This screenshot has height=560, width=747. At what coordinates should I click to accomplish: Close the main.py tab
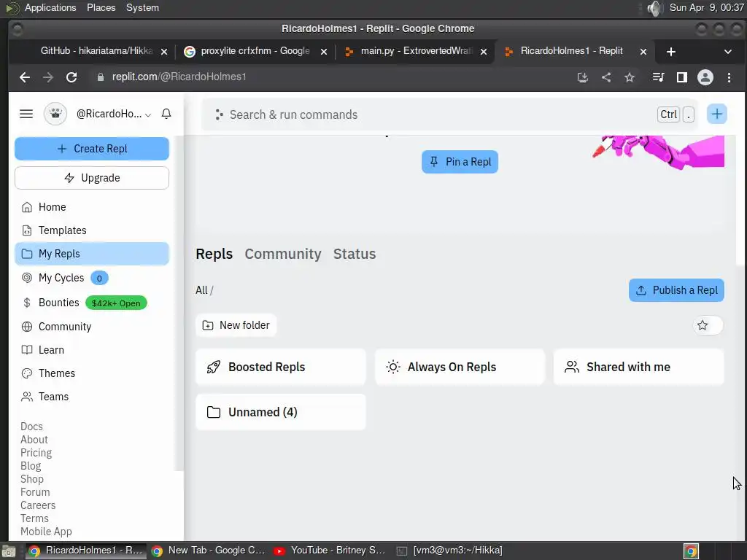point(483,52)
